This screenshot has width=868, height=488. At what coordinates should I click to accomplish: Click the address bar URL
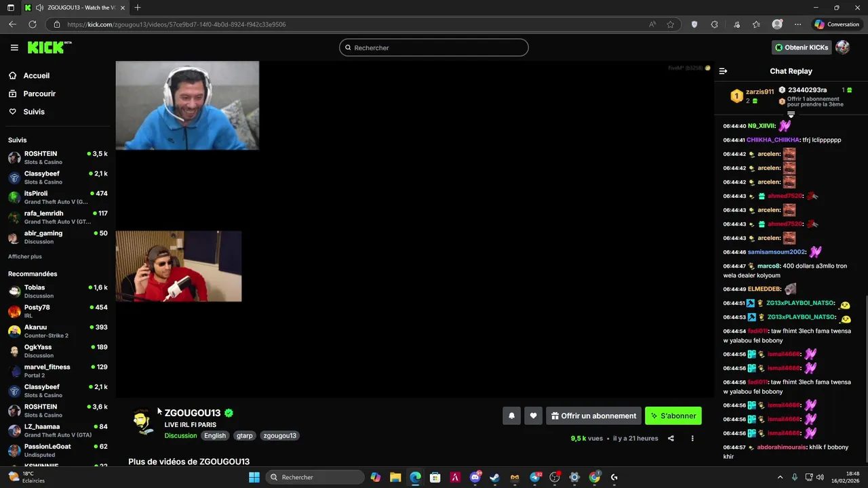point(176,24)
